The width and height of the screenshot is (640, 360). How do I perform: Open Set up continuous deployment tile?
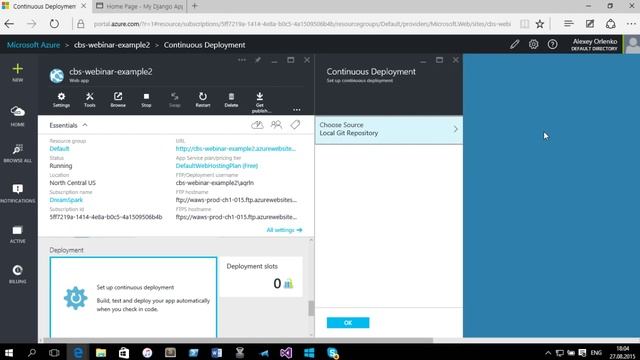pyautogui.click(x=133, y=297)
